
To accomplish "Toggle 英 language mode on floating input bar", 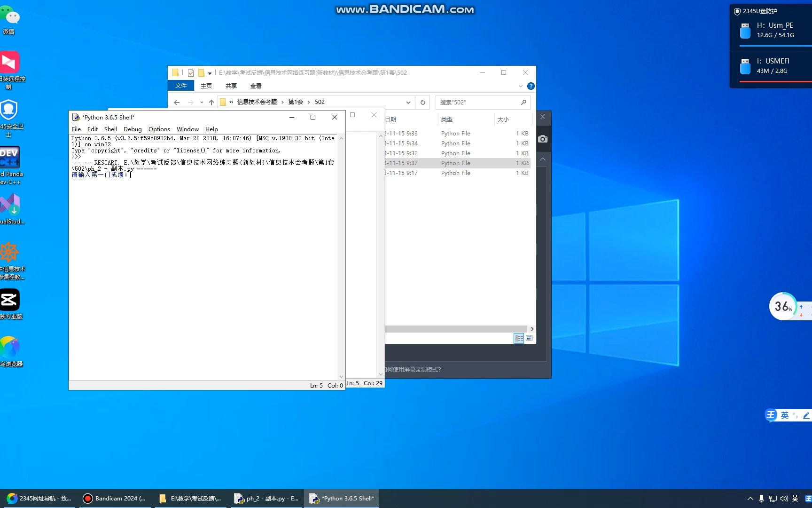I will point(784,415).
